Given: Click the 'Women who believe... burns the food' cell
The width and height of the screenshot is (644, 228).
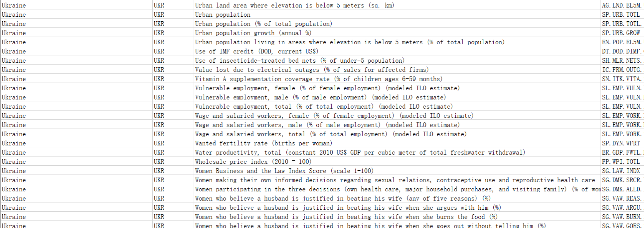Looking at the screenshot, I should click(346, 217).
